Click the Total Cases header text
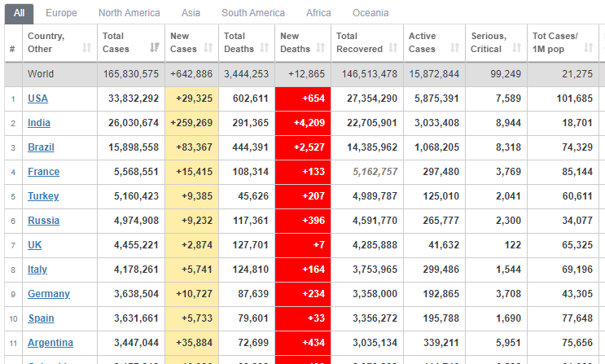Screen dimensions: 605x364 116,42
